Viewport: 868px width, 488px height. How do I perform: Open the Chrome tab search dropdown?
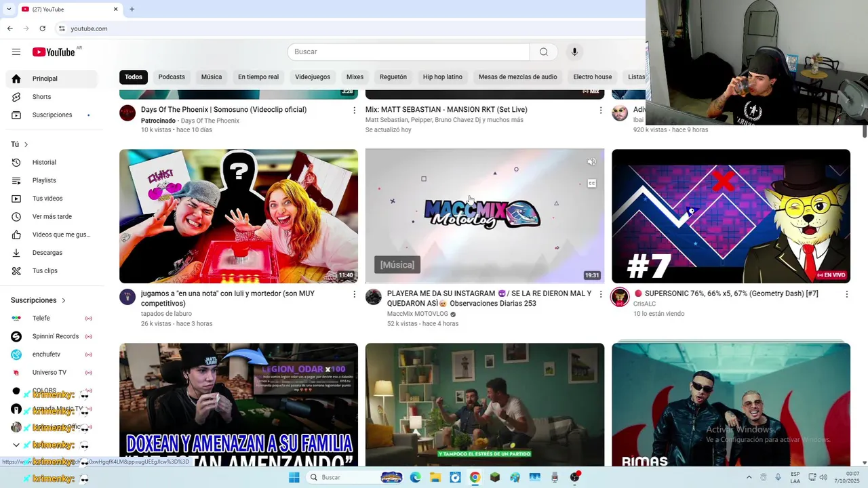click(x=9, y=9)
